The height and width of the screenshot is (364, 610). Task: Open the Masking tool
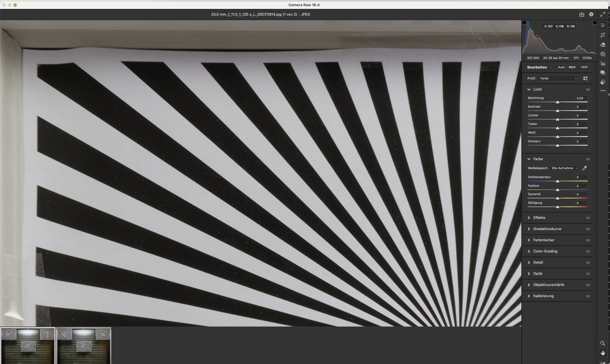click(x=603, y=54)
